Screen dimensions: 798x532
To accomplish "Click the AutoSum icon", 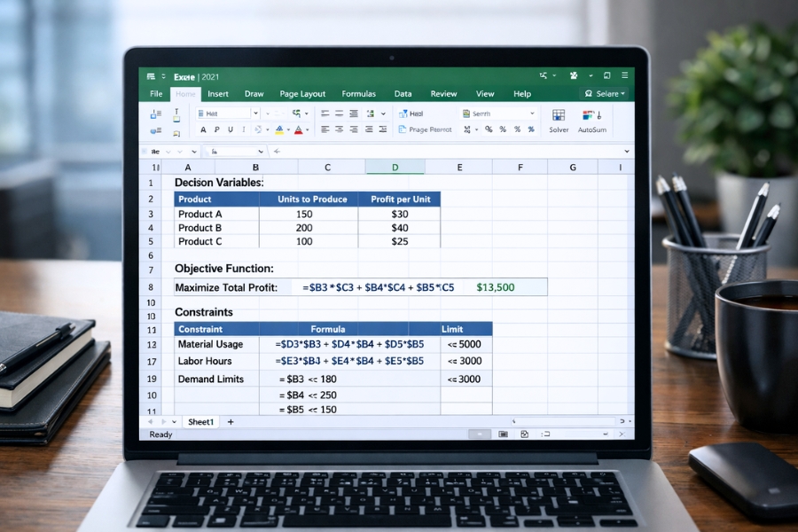I will (591, 120).
